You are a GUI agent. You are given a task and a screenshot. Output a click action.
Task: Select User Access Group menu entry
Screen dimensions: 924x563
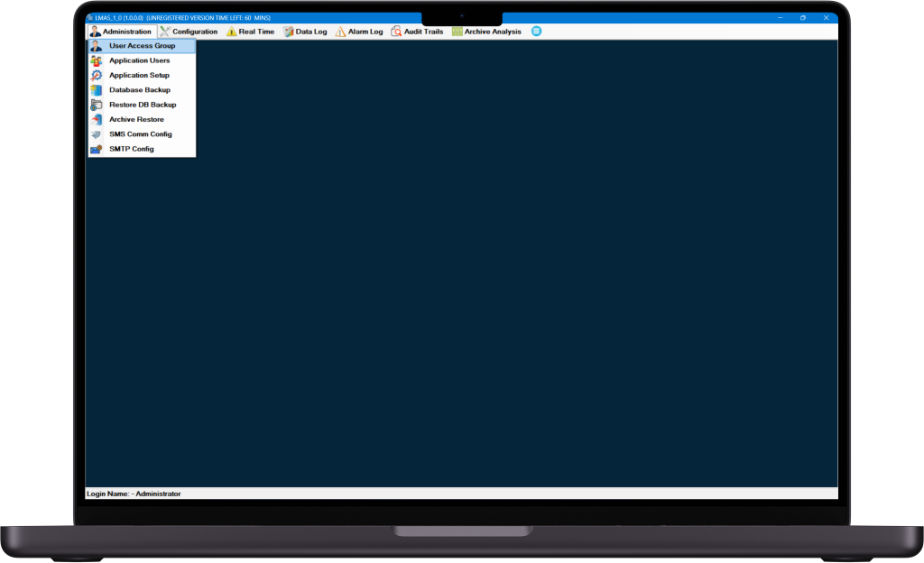pyautogui.click(x=142, y=46)
